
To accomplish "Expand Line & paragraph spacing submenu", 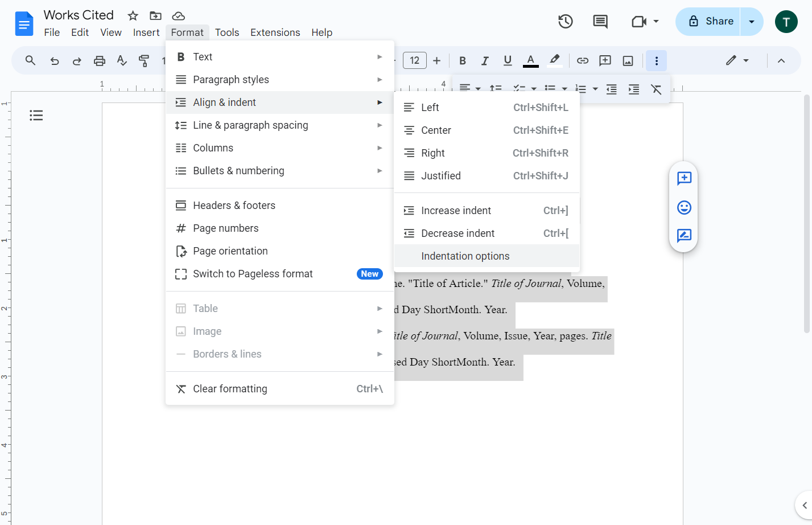I will (x=279, y=125).
